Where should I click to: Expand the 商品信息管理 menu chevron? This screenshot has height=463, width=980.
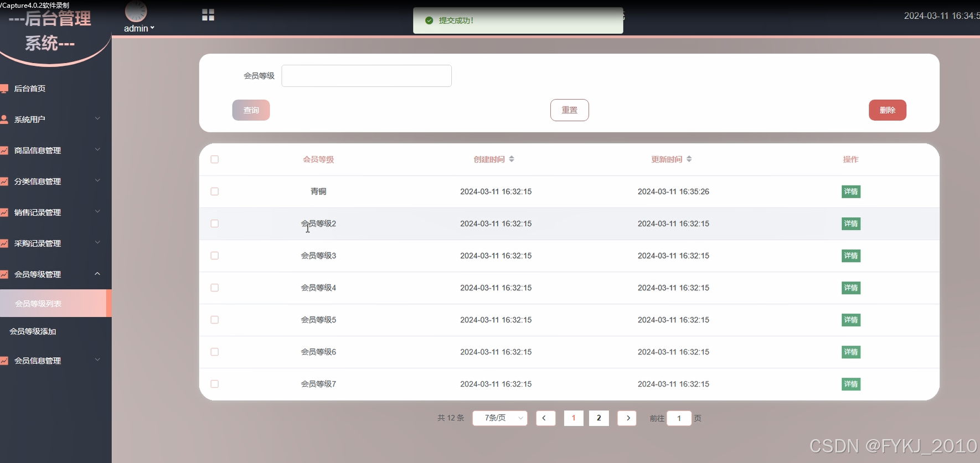(97, 150)
